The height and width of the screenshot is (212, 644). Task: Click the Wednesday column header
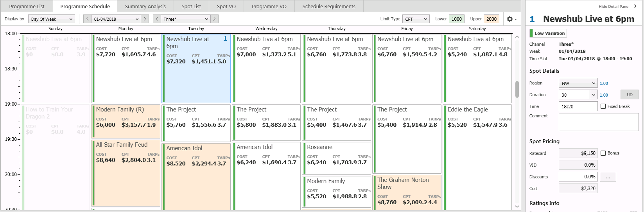point(266,29)
